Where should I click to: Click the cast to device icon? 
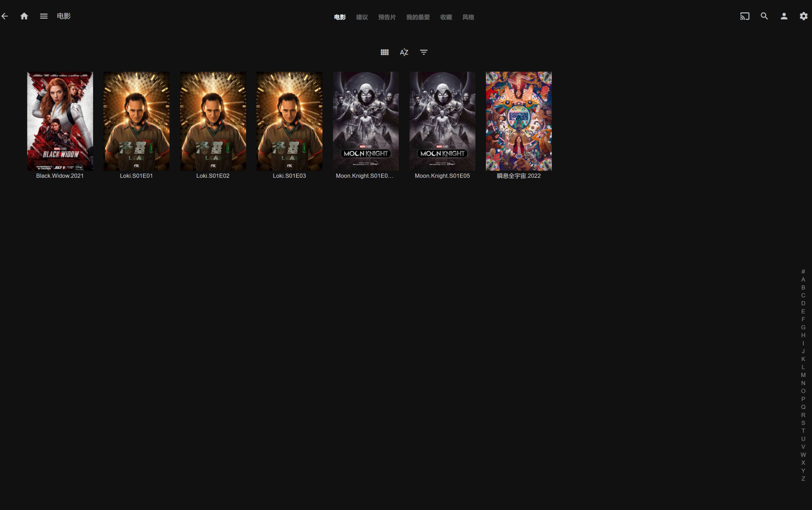744,16
